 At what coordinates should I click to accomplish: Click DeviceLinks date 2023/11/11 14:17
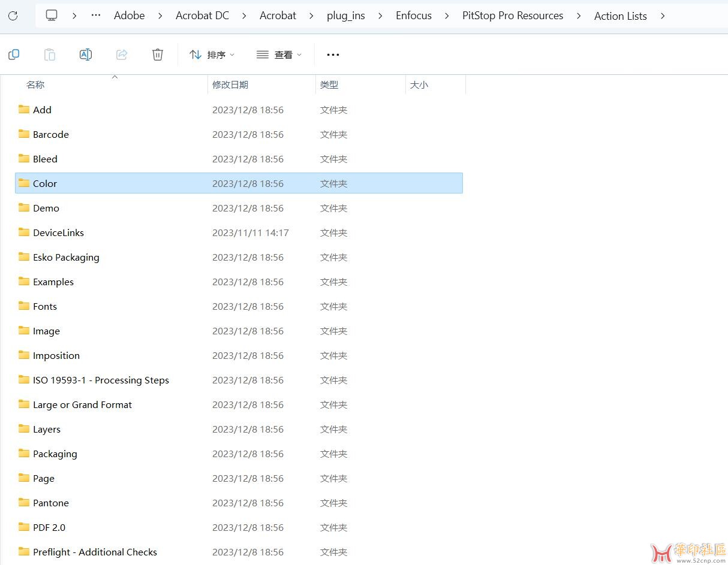click(x=251, y=232)
